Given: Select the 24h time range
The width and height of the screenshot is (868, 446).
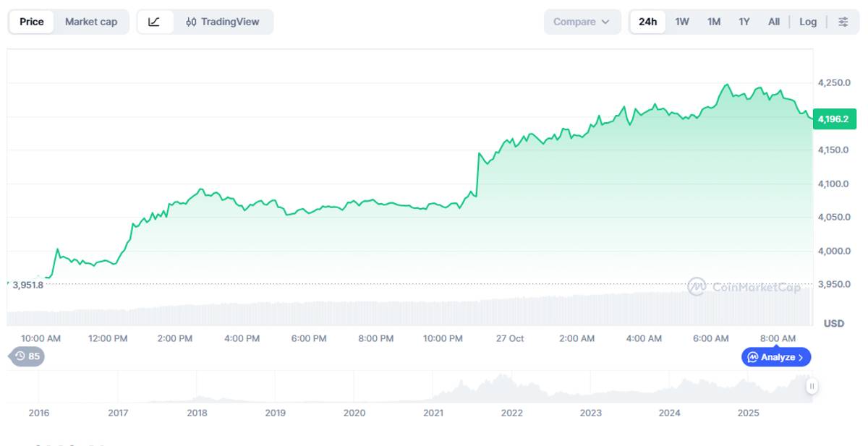Looking at the screenshot, I should [x=648, y=22].
